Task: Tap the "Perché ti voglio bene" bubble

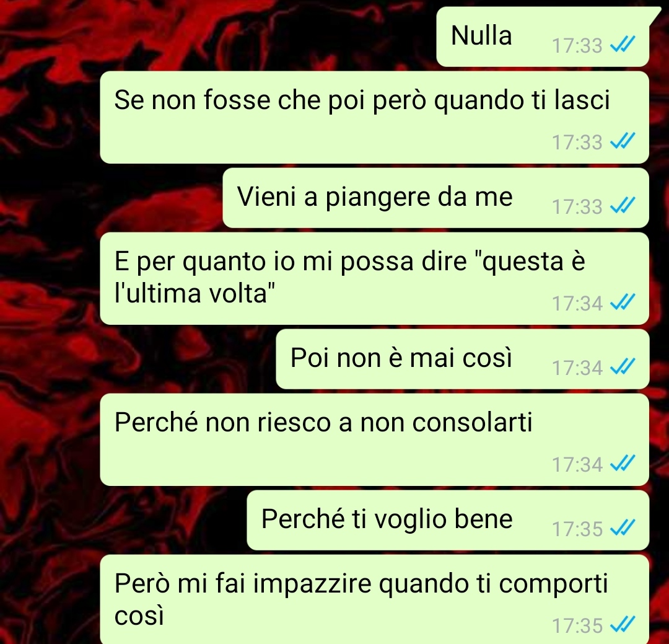Action: pos(448,520)
